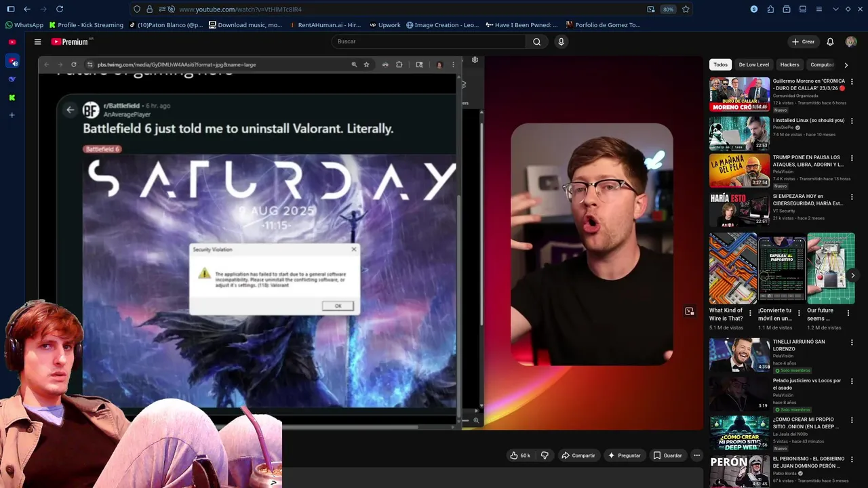Select the De Low Level chip

[x=753, y=64]
